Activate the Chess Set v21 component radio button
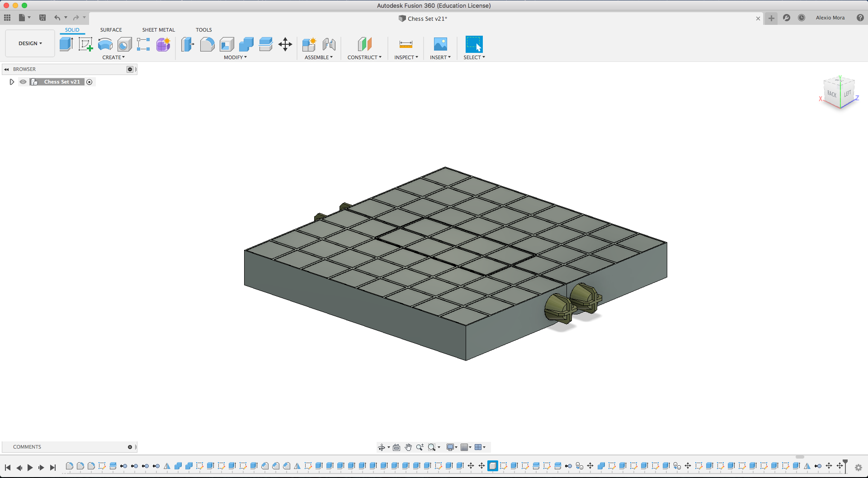 point(90,82)
